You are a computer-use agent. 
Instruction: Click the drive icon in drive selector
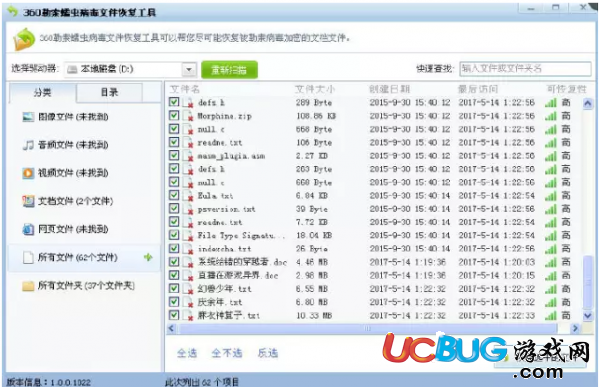[x=72, y=69]
